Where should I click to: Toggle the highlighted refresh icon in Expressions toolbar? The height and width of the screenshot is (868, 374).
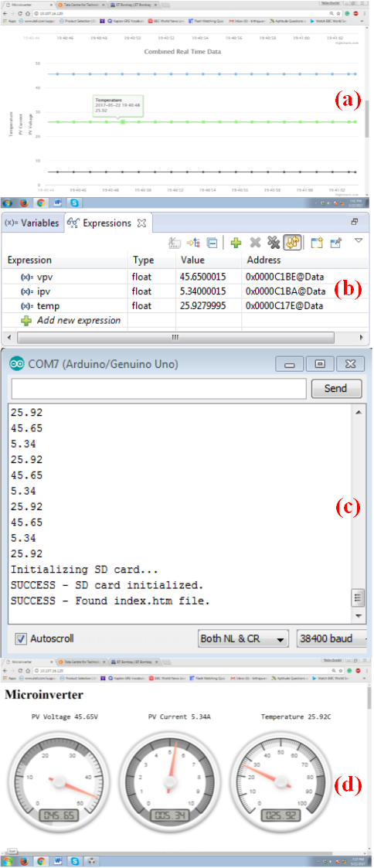292,243
